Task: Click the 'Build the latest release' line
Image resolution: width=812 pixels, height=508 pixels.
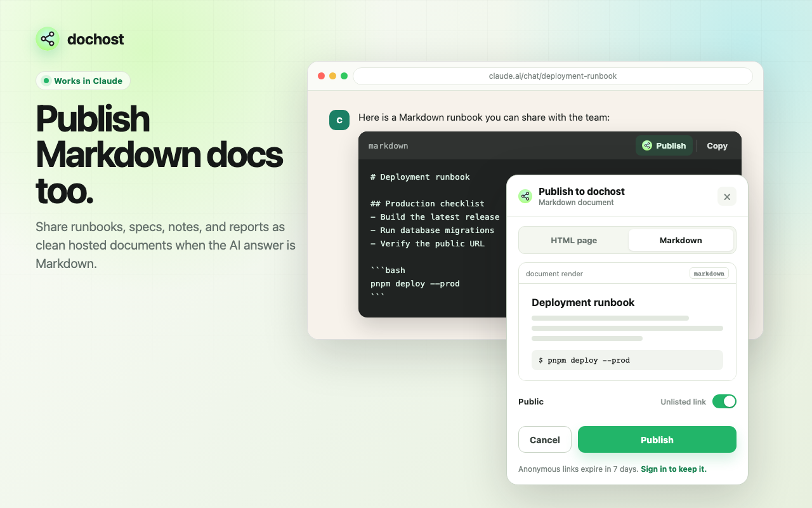Action: click(435, 217)
